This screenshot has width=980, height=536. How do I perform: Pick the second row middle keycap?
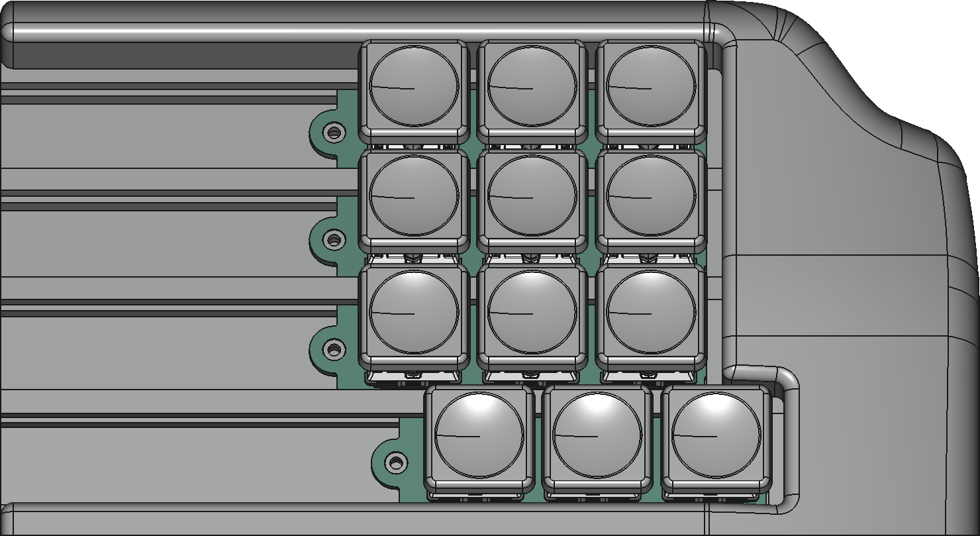532,201
